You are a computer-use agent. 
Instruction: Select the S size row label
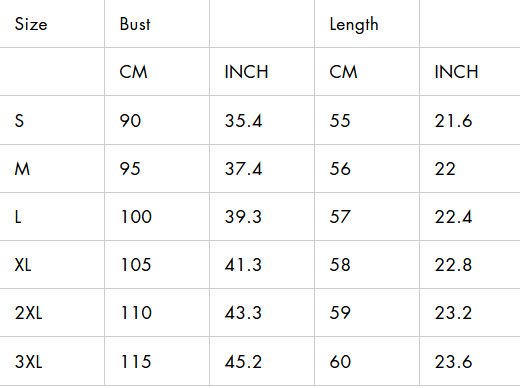pos(19,121)
